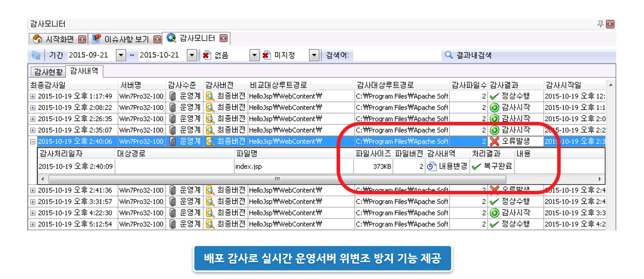This screenshot has height=279, width=644.
Task: Open the end date 2015-10-21 dropdown
Action: tap(192, 55)
